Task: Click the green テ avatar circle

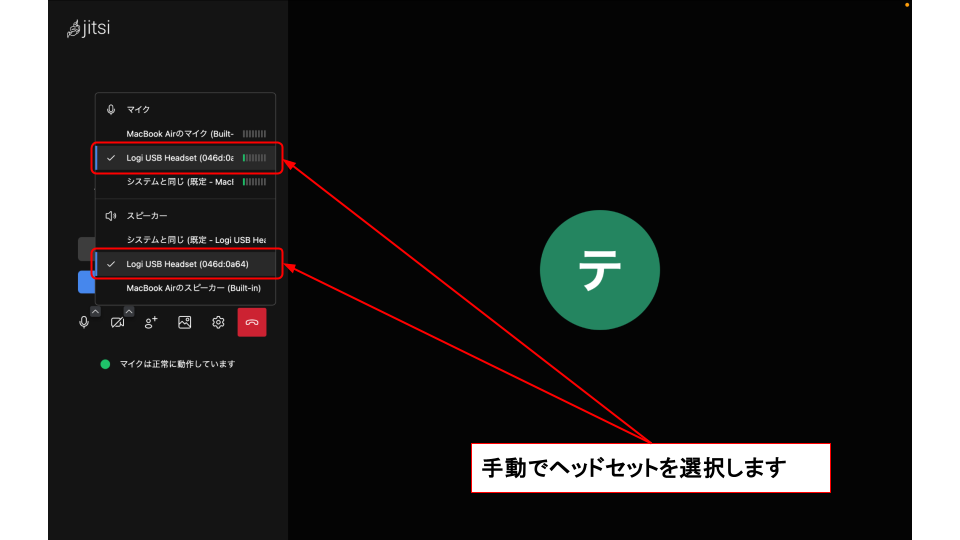Action: 600,270
